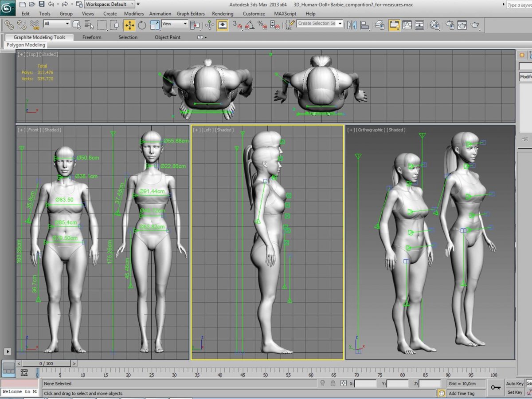This screenshot has width=532, height=399.
Task: Open Curve Editor from toolbar
Action: 407,25
